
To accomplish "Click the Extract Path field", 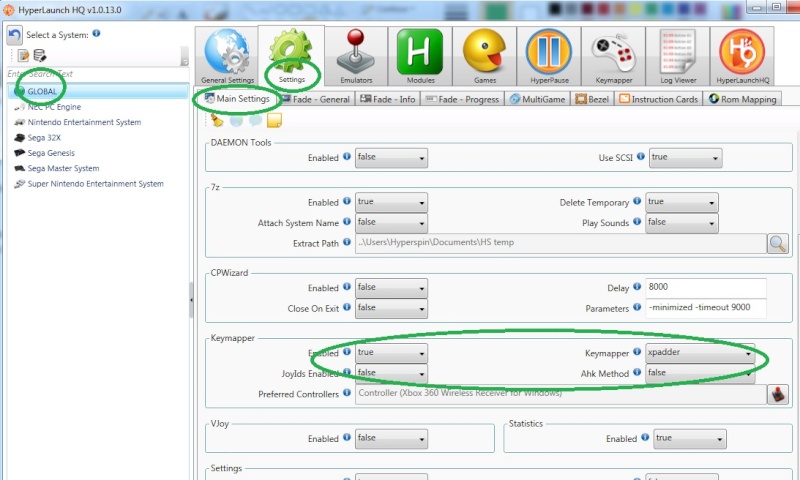I will click(561, 243).
